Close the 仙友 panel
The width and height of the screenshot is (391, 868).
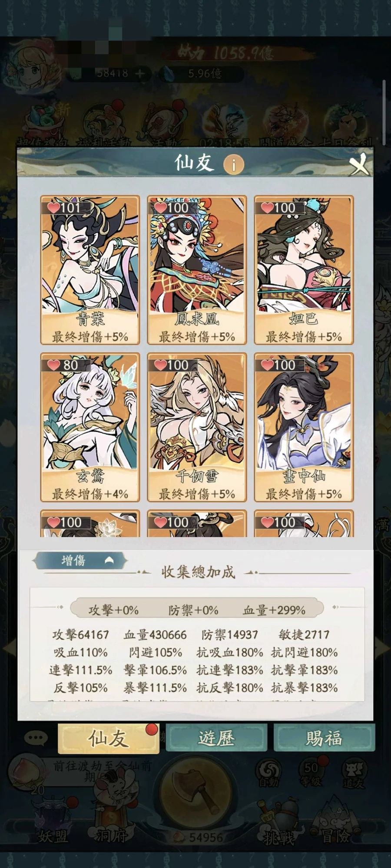[x=359, y=165]
